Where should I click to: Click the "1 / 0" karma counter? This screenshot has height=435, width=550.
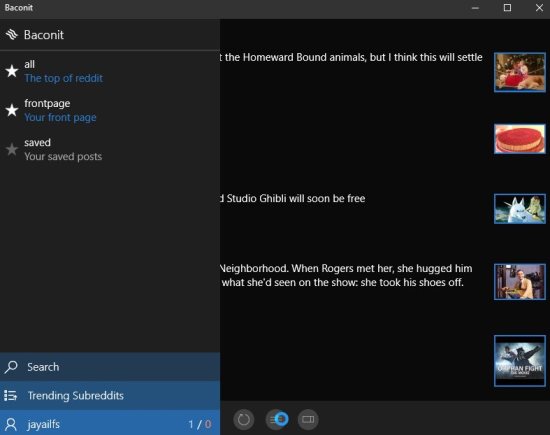click(200, 424)
